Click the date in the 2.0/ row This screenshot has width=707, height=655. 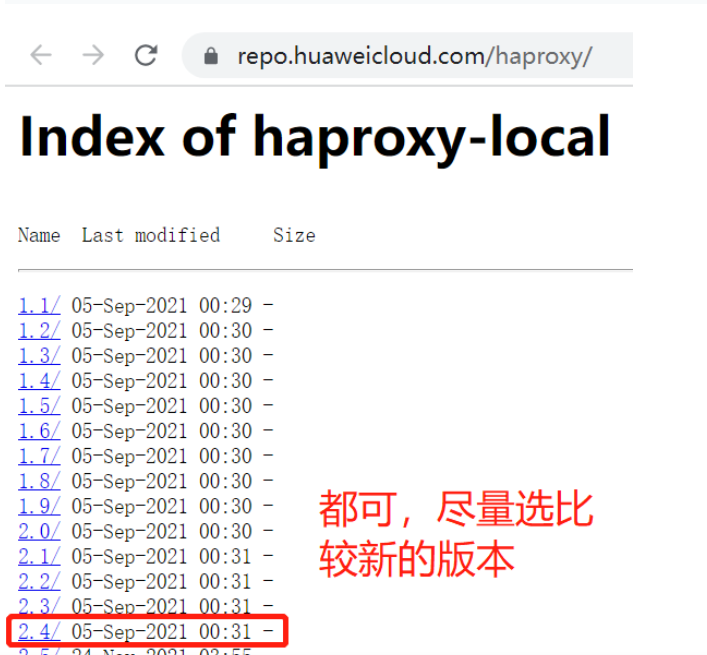pyautogui.click(x=129, y=531)
